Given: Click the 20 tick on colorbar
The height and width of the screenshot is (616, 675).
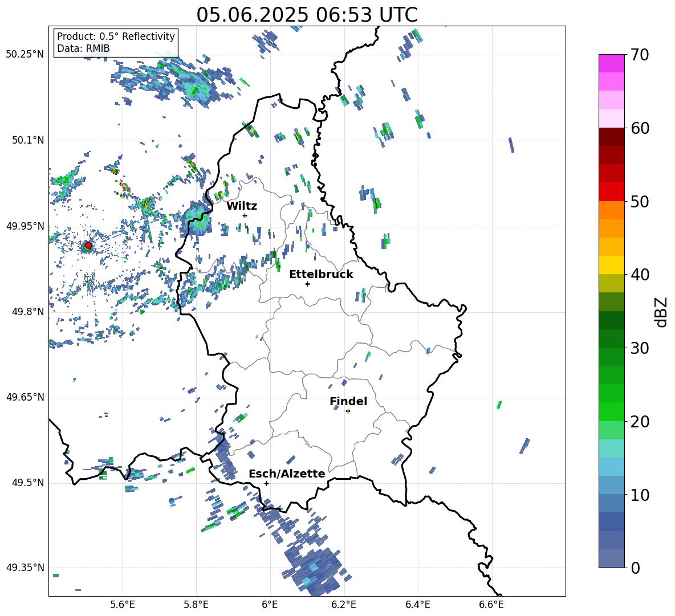Looking at the screenshot, I should point(640,422).
